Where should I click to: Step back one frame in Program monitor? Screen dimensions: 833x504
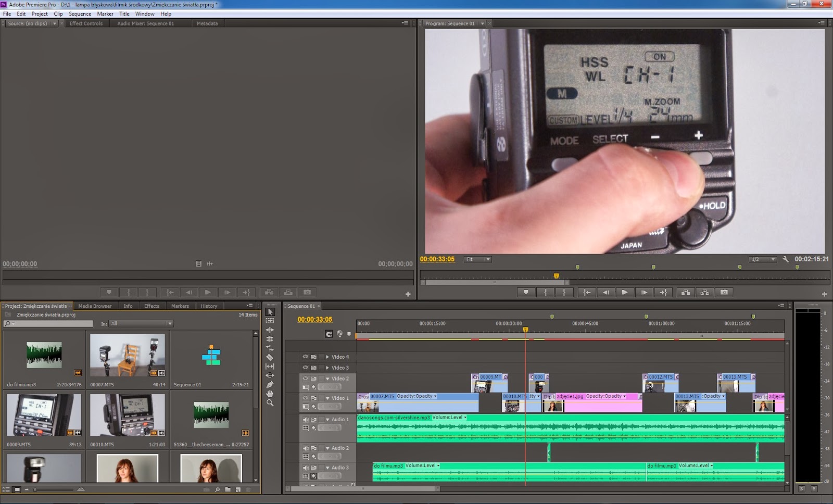(605, 292)
